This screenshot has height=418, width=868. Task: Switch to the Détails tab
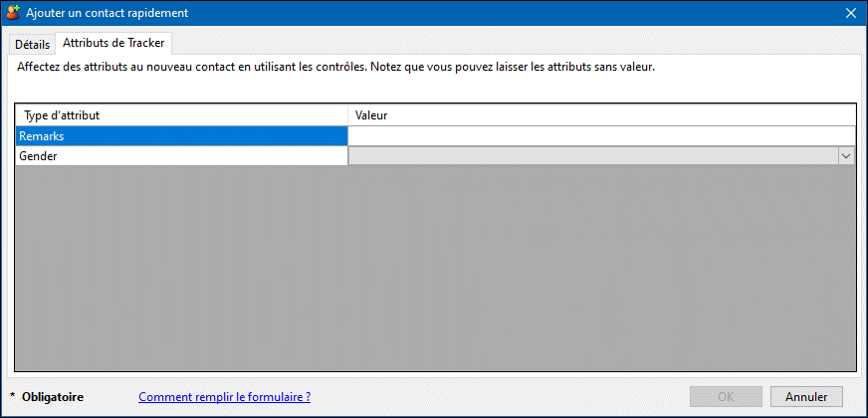coord(32,45)
